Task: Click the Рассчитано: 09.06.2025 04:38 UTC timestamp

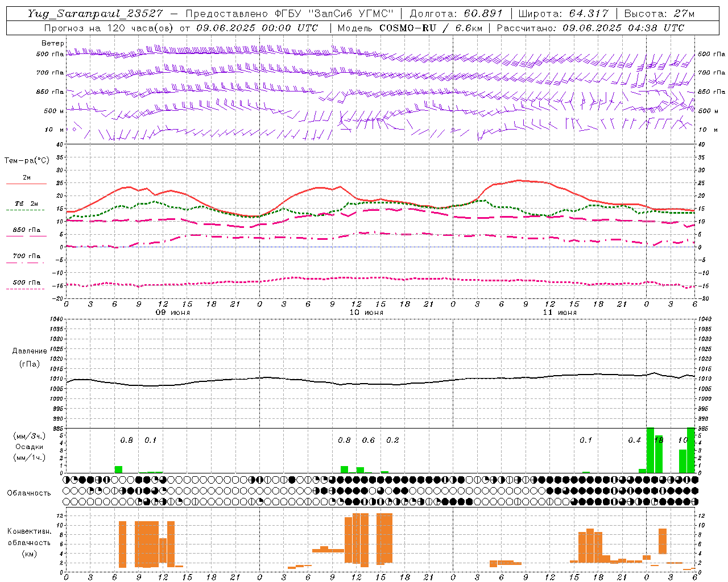Action: click(590, 28)
